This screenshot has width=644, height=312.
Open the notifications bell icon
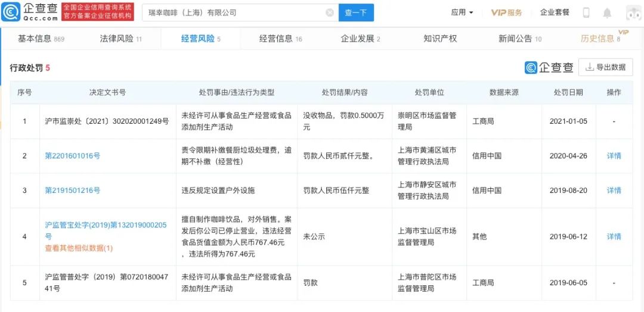[x=606, y=13]
